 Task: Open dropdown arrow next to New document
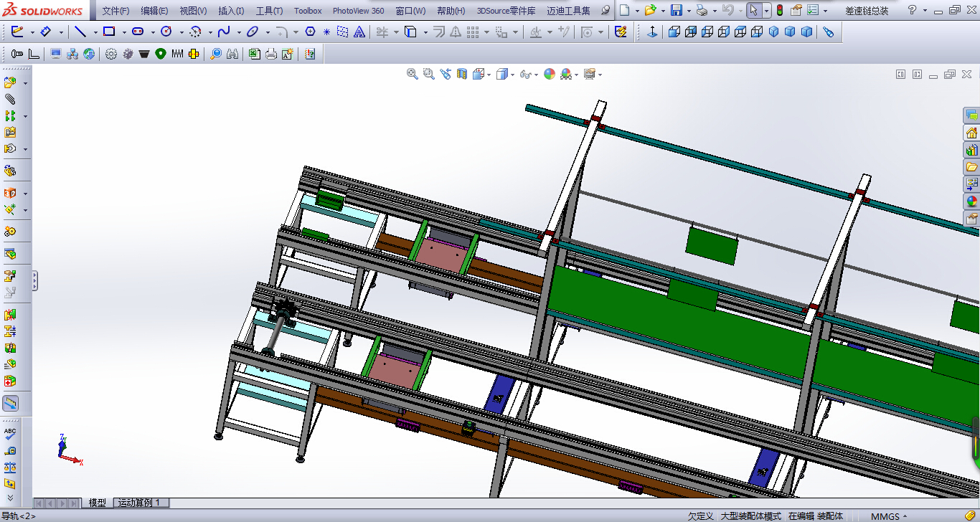click(636, 11)
